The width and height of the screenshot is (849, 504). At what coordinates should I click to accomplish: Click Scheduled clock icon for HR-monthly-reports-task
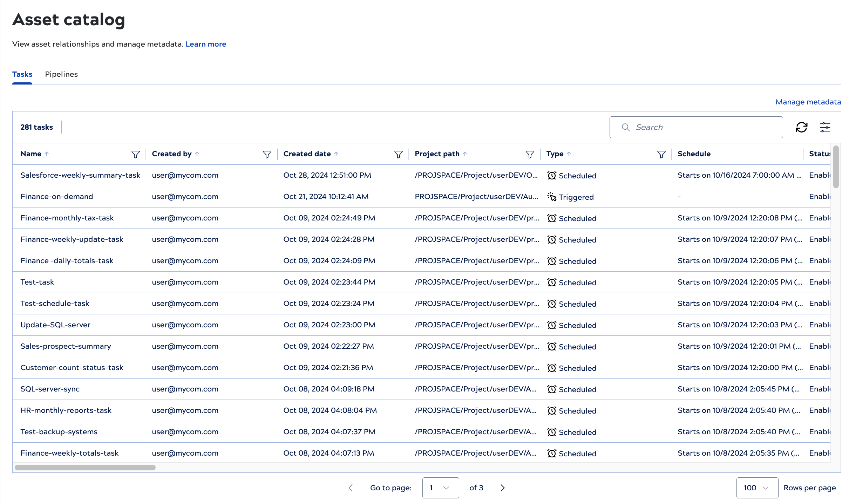pyautogui.click(x=552, y=411)
